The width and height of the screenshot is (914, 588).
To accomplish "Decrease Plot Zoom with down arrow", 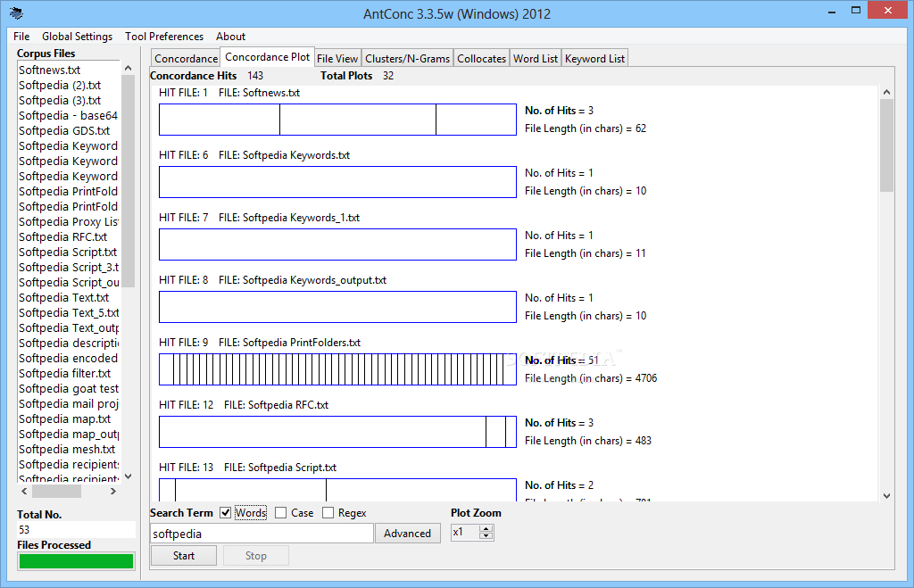I will pyautogui.click(x=486, y=535).
